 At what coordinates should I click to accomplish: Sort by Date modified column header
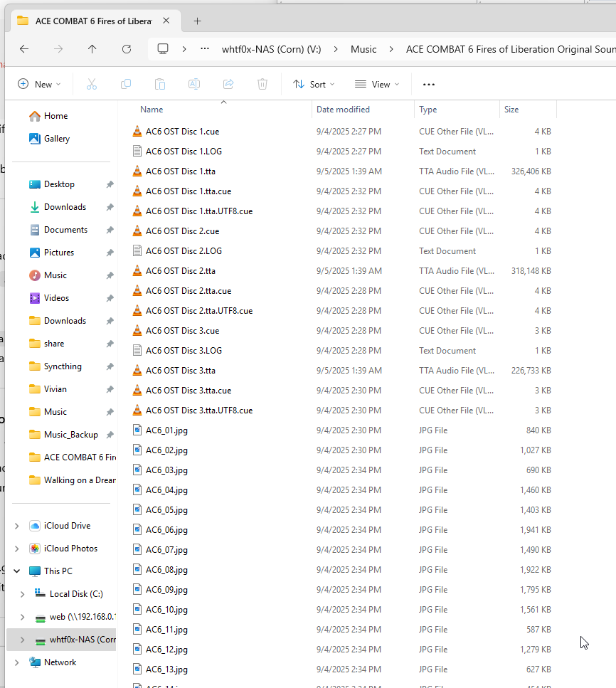point(343,110)
